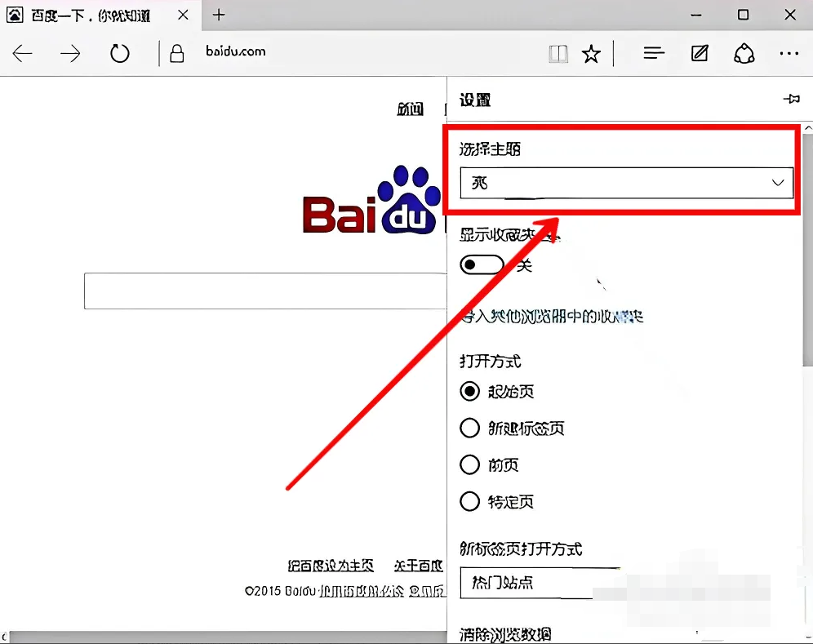Close the 百度一下 tab
Image resolution: width=813 pixels, height=644 pixels.
(x=183, y=15)
